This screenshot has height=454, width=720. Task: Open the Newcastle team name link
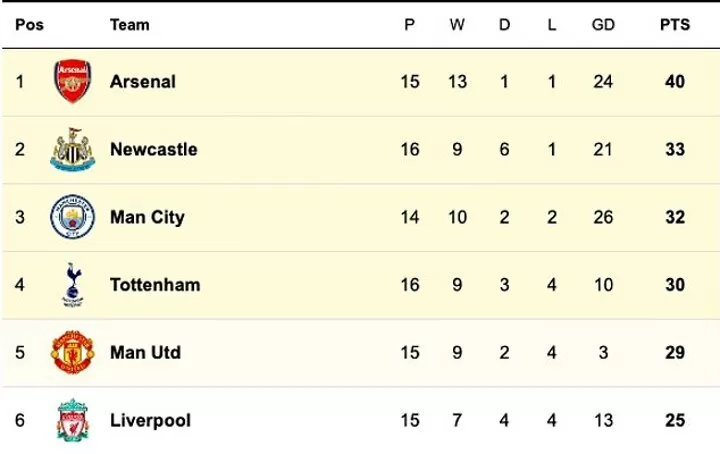pos(153,150)
